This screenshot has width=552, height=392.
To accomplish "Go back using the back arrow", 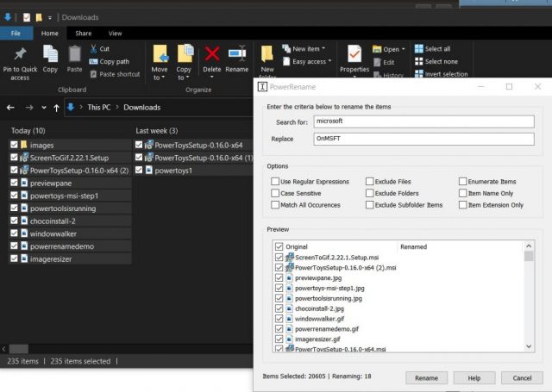I will click(x=10, y=108).
